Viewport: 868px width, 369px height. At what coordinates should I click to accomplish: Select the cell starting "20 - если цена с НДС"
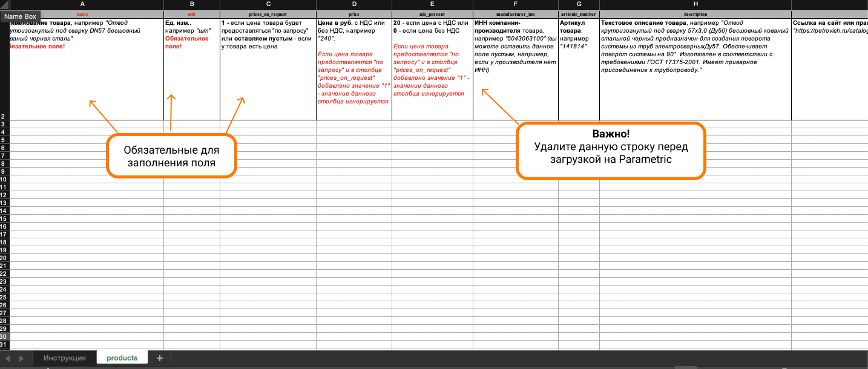pyautogui.click(x=432, y=69)
